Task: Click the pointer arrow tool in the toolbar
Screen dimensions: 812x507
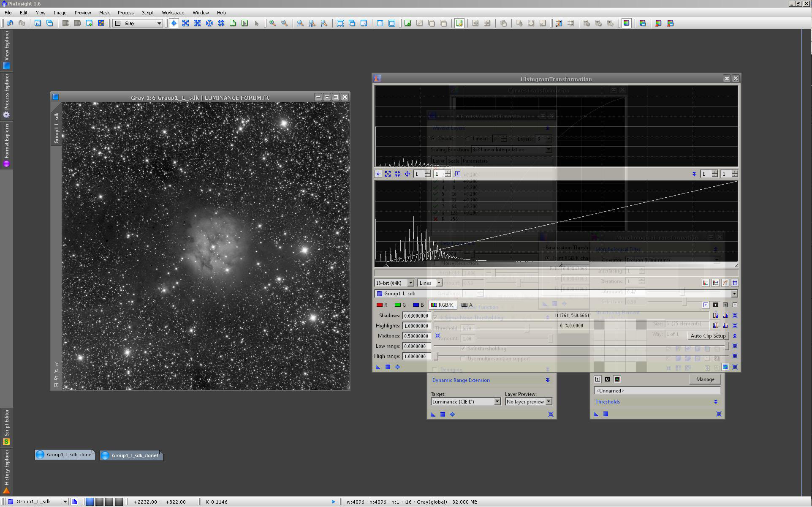Action: click(x=256, y=23)
